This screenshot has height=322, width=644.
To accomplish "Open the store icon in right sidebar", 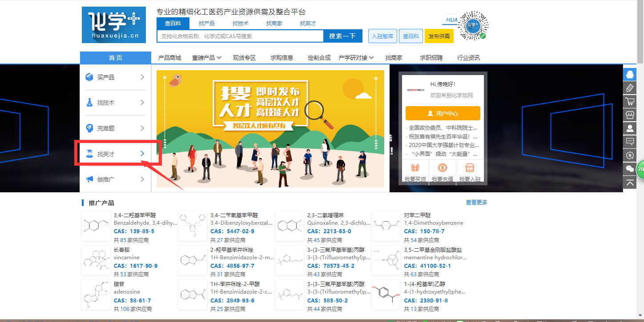I will [x=630, y=115].
